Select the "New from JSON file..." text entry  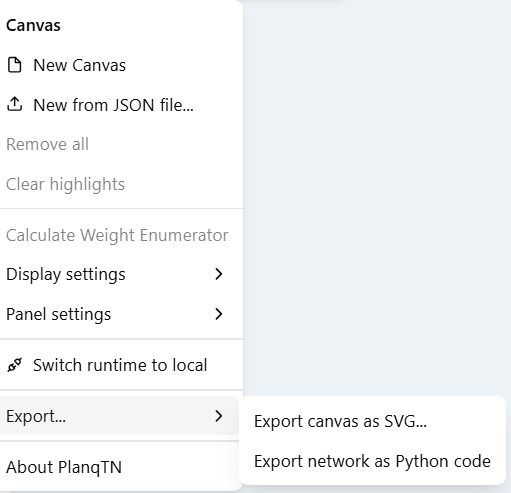point(113,105)
